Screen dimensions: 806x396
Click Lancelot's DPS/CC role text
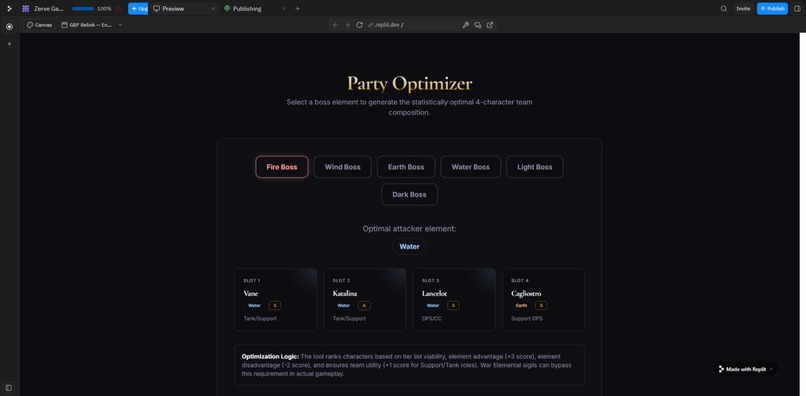(x=432, y=319)
